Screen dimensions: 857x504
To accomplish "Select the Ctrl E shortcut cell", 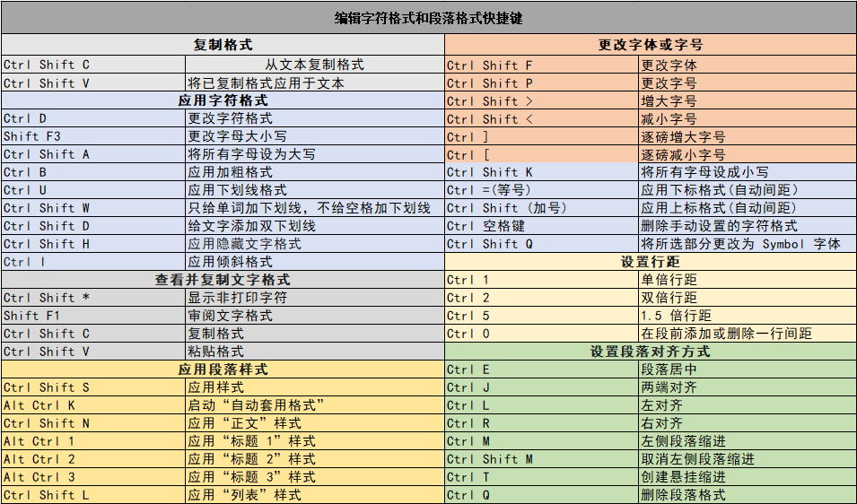I will coord(542,369).
